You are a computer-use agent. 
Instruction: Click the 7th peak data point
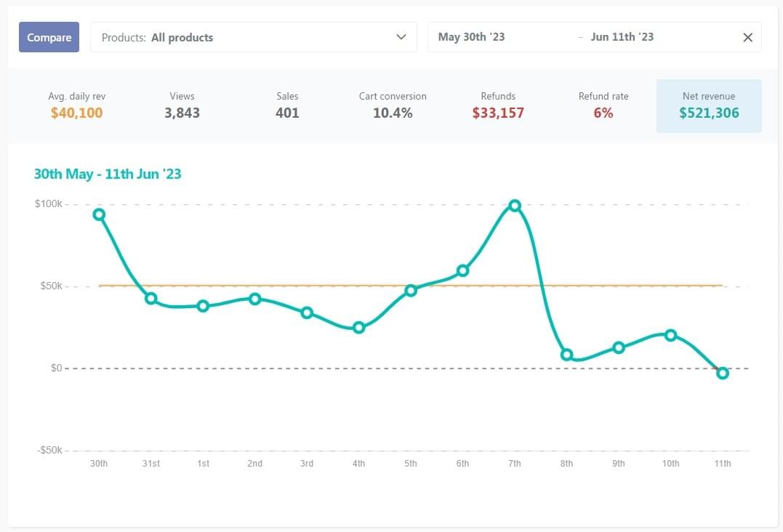click(x=515, y=206)
